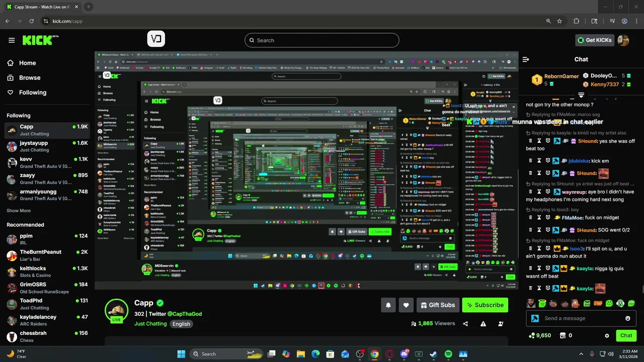Ban FMaMoe using the ban icon
This screenshot has height=362, width=644.
(x=548, y=218)
